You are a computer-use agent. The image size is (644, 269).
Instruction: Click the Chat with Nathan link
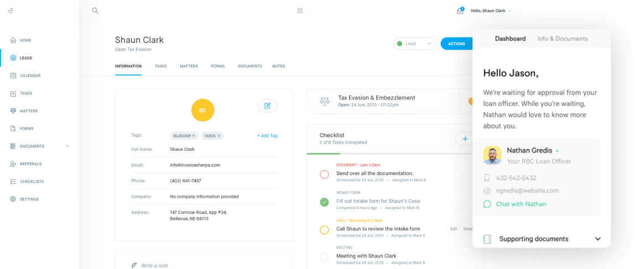(521, 204)
